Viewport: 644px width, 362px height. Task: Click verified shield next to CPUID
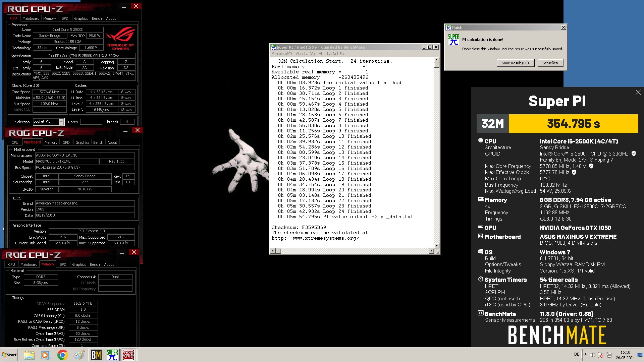click(x=634, y=154)
